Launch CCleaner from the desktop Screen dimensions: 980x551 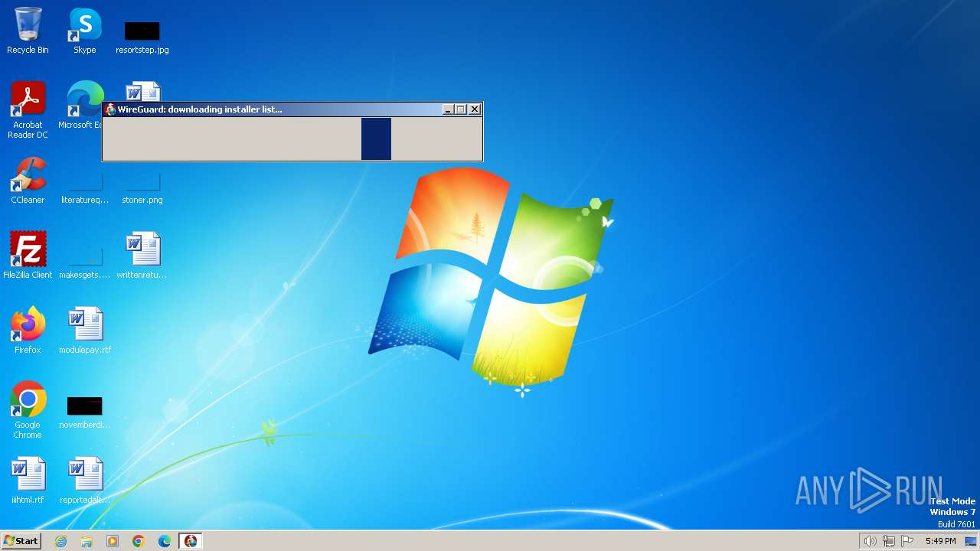pos(28,181)
